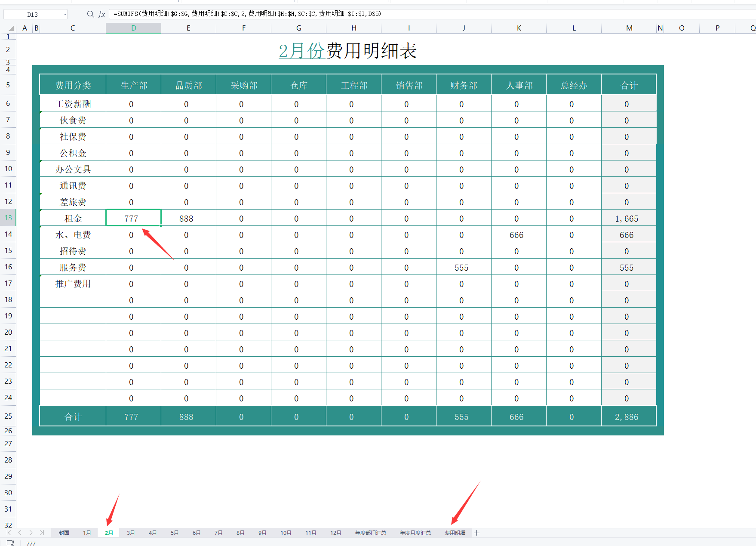756x546 pixels.
Task: Click the 采购部 column header cell
Action: pyautogui.click(x=244, y=85)
